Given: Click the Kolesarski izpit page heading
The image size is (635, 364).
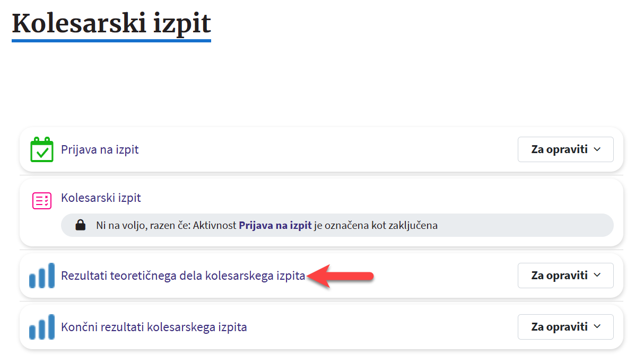Looking at the screenshot, I should pos(111,23).
